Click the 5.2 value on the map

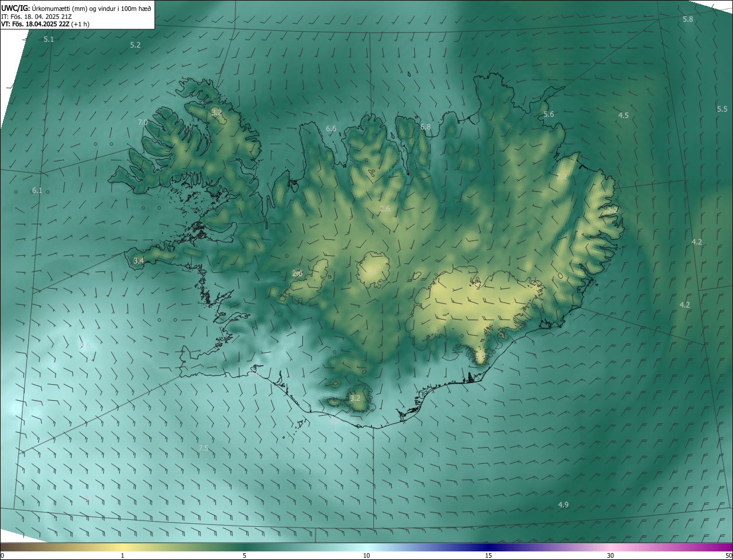pyautogui.click(x=135, y=45)
